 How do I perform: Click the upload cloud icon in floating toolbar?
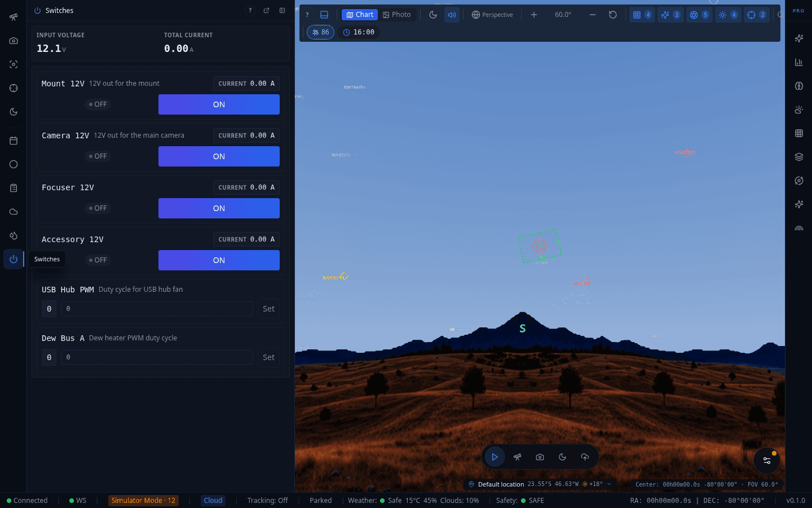(585, 457)
